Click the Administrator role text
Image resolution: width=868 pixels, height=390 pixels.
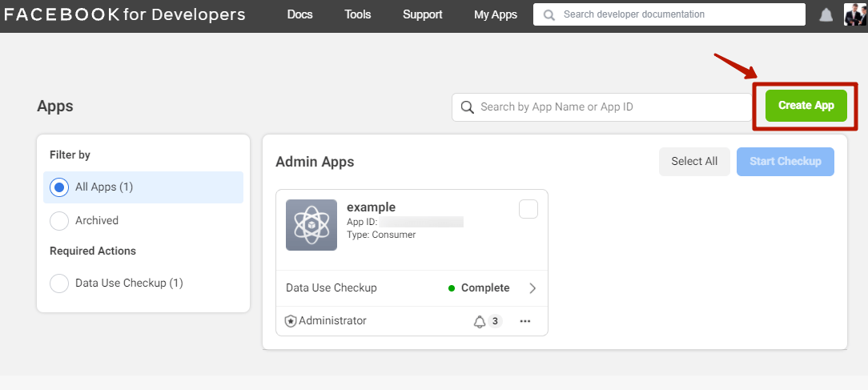point(332,321)
